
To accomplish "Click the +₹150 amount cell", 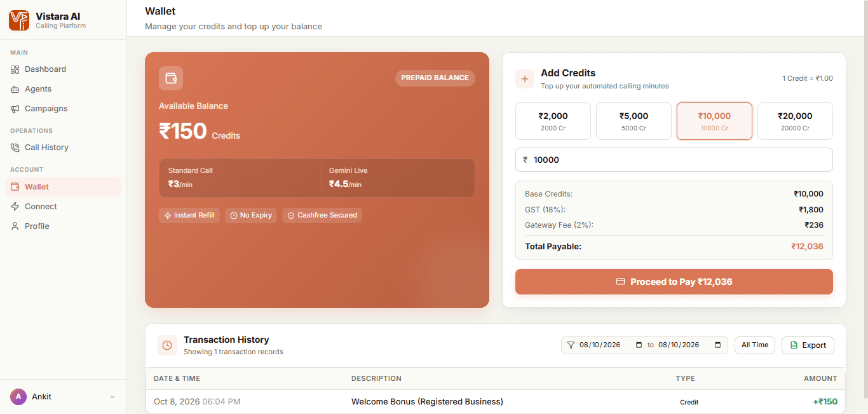I will [x=825, y=402].
